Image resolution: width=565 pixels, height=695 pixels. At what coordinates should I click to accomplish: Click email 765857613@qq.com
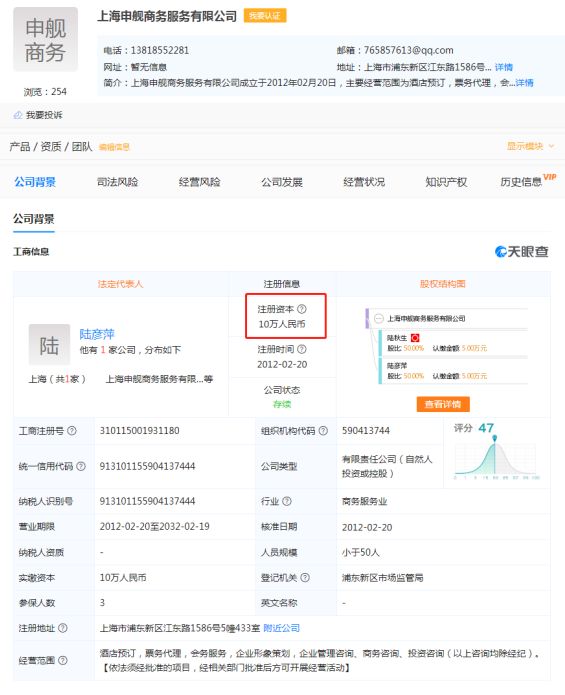tap(409, 51)
